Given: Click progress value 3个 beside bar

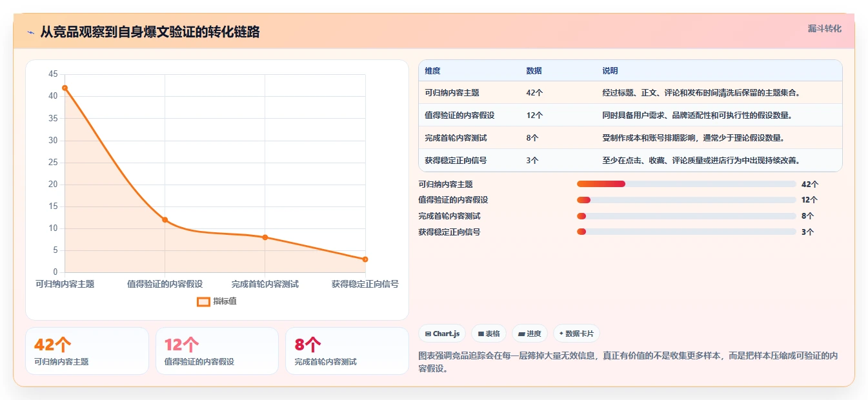Looking at the screenshot, I should 807,232.
